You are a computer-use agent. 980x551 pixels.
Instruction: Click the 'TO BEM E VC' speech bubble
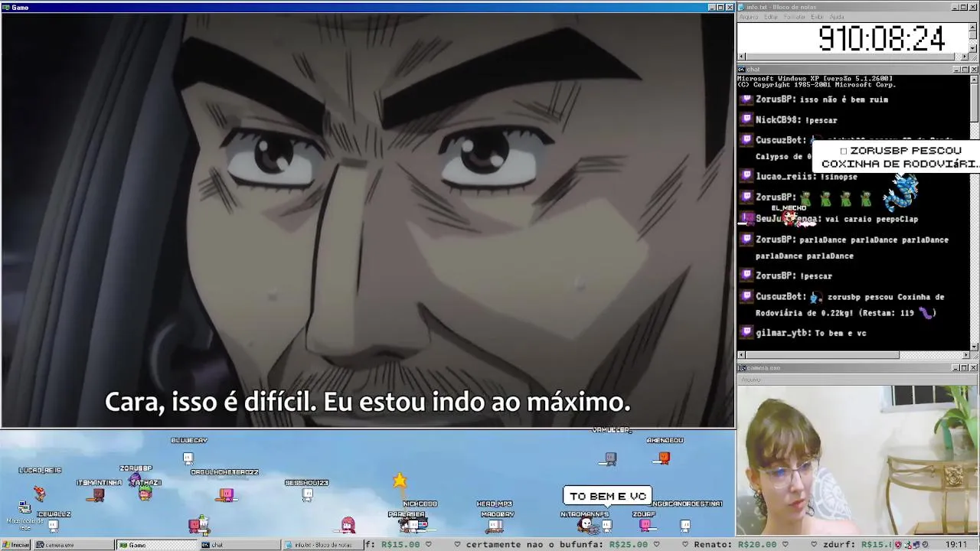pyautogui.click(x=608, y=496)
